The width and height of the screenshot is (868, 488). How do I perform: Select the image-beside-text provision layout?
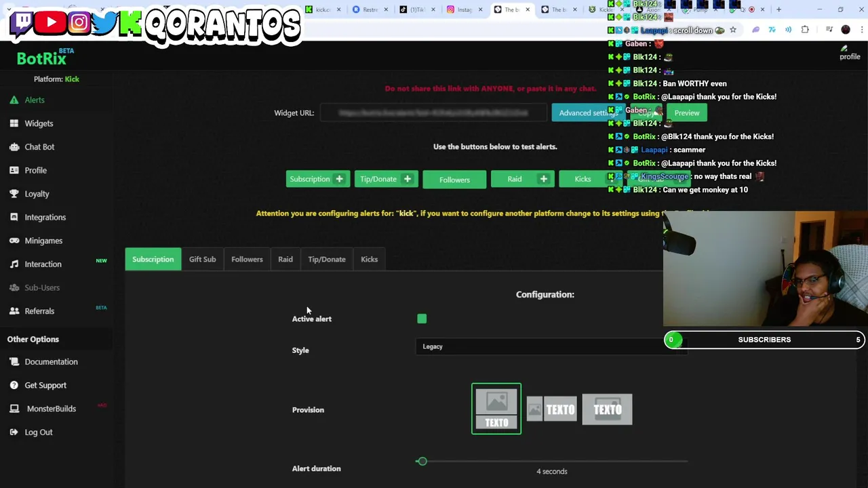click(x=551, y=409)
